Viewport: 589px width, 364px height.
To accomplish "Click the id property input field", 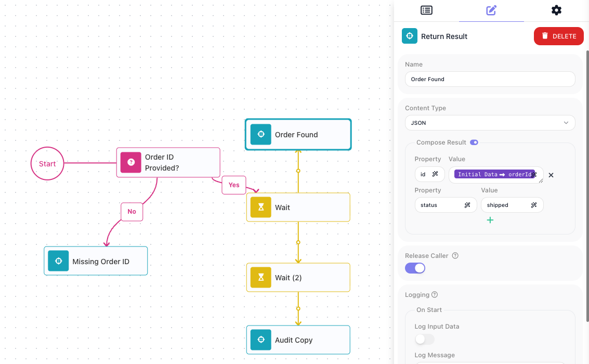I will (x=430, y=174).
